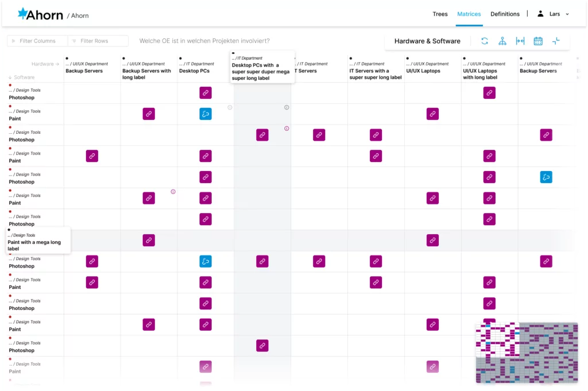Click the Software row sort arrow
This screenshot has width=588, height=391.
(x=10, y=78)
